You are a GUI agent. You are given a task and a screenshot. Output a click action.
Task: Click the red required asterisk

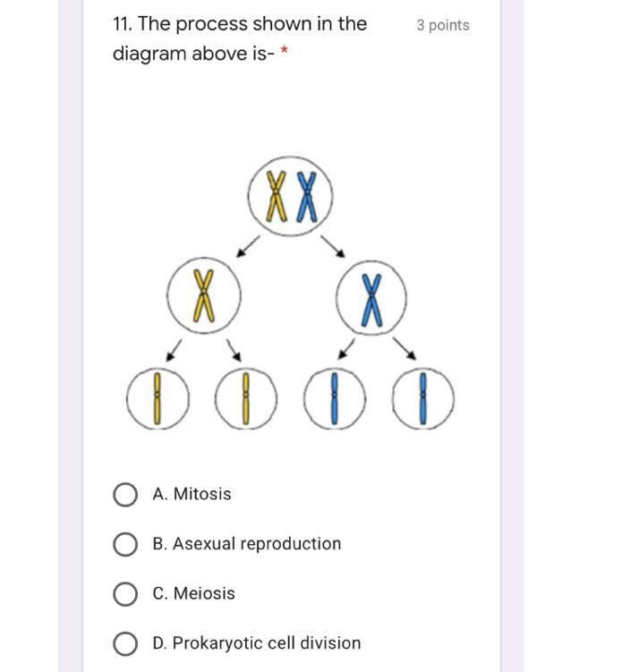point(285,53)
